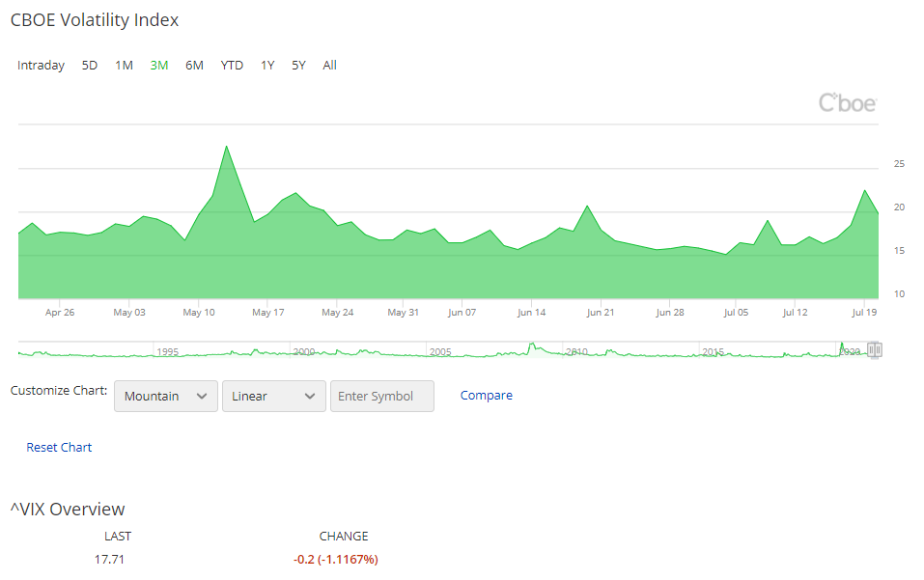Click the May 10 axis label

tap(199, 312)
